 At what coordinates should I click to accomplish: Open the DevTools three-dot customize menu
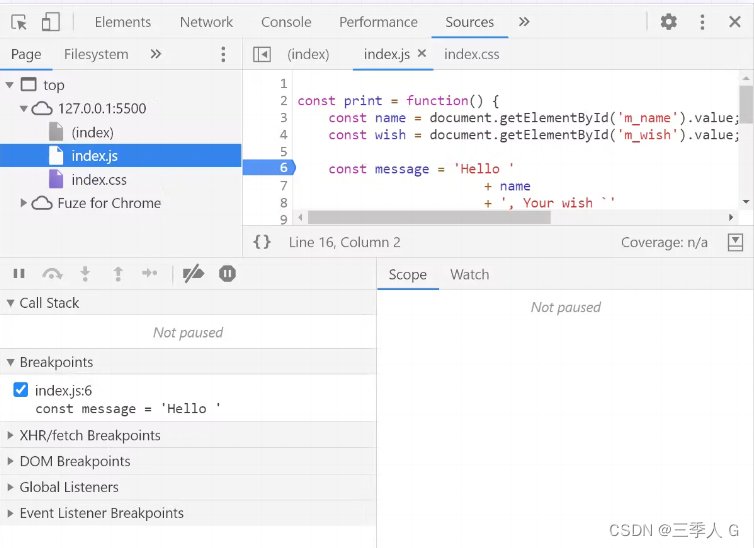702,22
